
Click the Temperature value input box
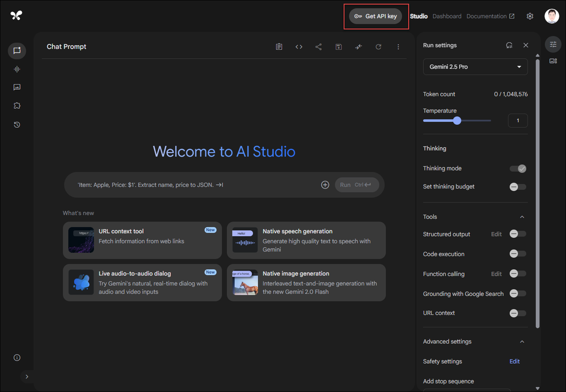pos(517,121)
